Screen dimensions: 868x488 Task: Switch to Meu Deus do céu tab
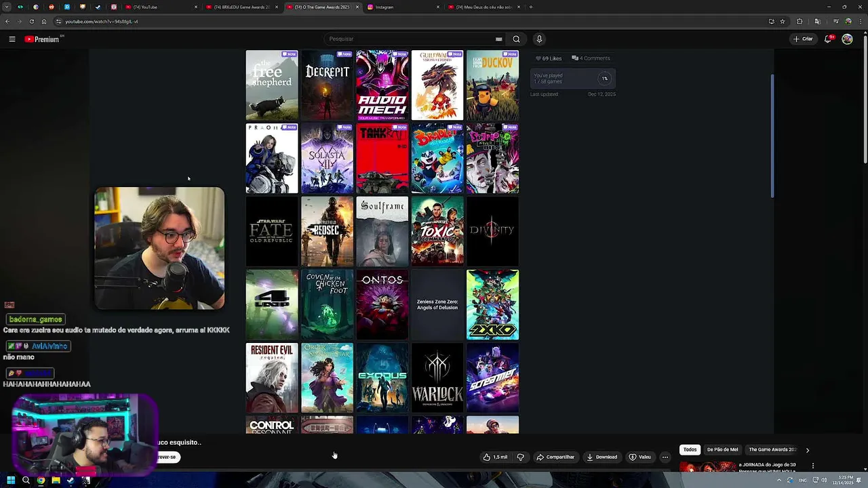(483, 7)
